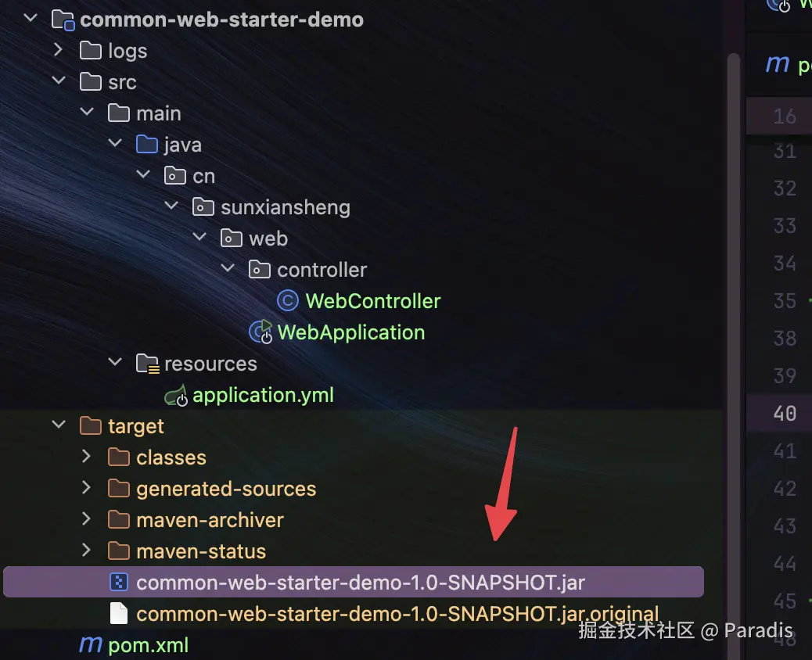Open the pom.xml file in tree
Viewport: 812px width, 660px height.
[148, 645]
